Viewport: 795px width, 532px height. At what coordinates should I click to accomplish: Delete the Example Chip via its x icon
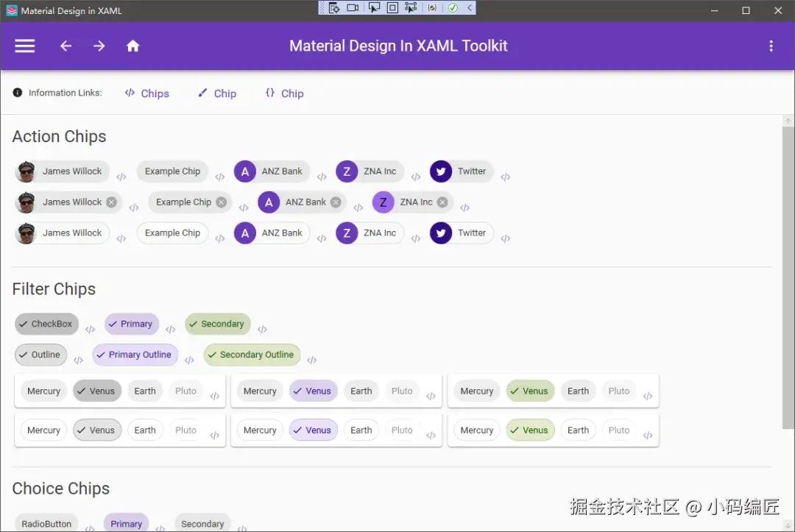click(221, 202)
